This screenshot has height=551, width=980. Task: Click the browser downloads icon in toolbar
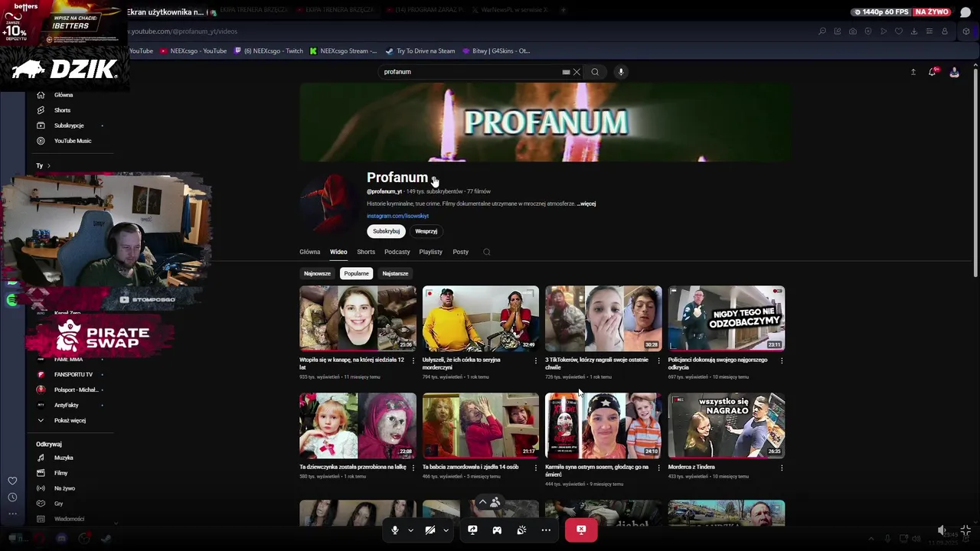click(x=914, y=31)
